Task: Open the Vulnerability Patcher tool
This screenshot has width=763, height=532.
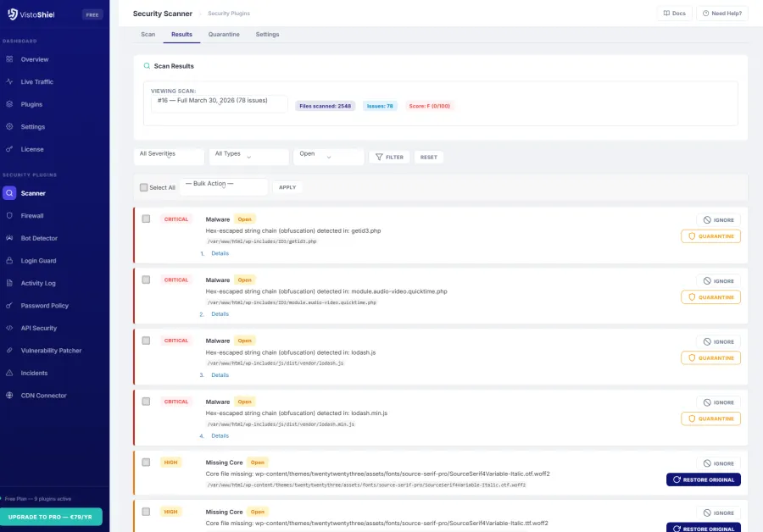Action: [50, 350]
